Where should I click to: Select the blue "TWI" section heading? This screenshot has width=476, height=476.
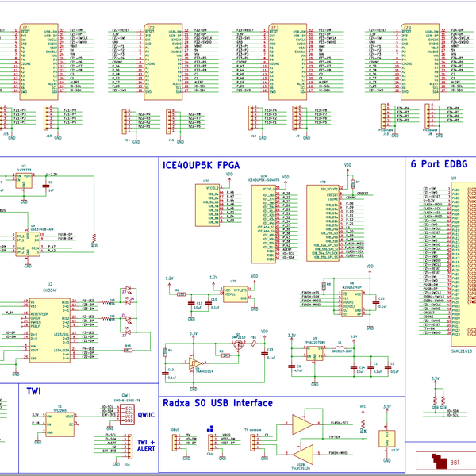(33, 391)
